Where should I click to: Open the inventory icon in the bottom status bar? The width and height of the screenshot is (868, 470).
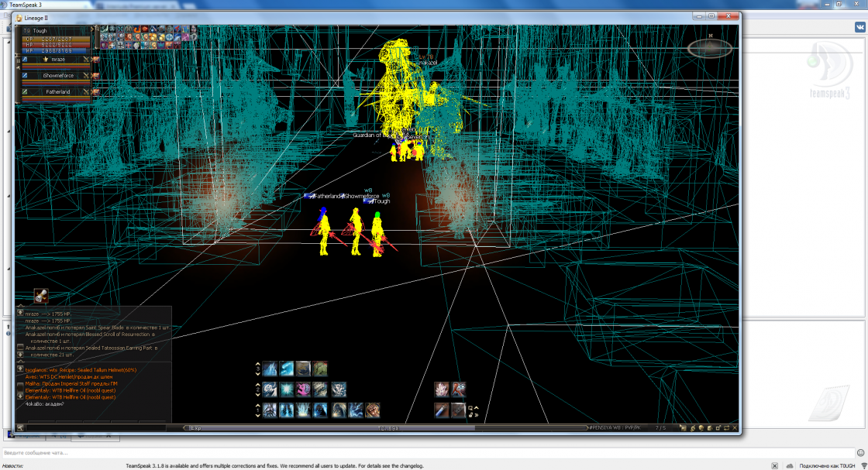click(x=684, y=427)
